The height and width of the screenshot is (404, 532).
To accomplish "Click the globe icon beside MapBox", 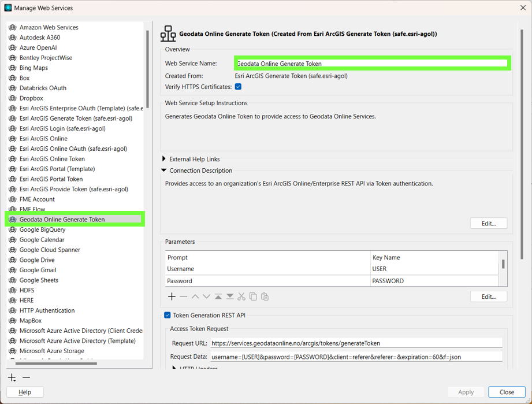I will 13,321.
